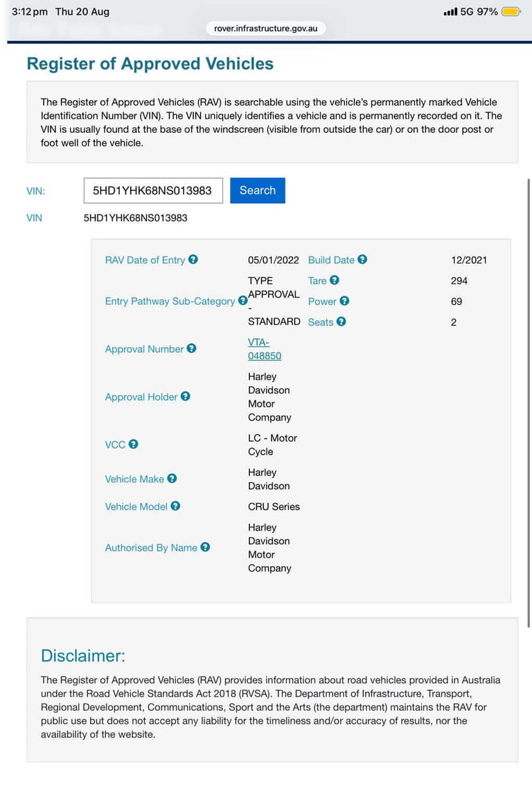Screen dimensions: 532x810
Task: Open help icon beside Approval Number
Action: (x=192, y=348)
